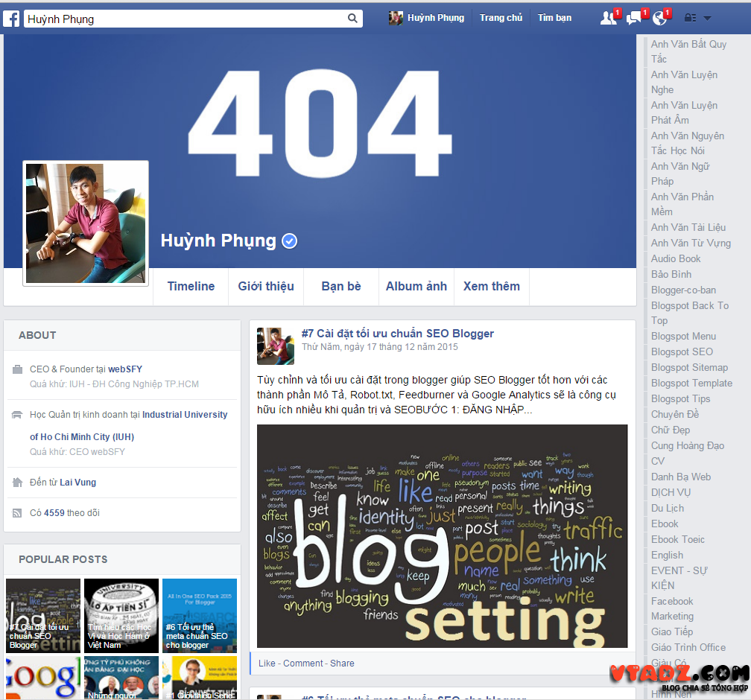Click the Facebook logo icon
The image size is (751, 700).
11,19
